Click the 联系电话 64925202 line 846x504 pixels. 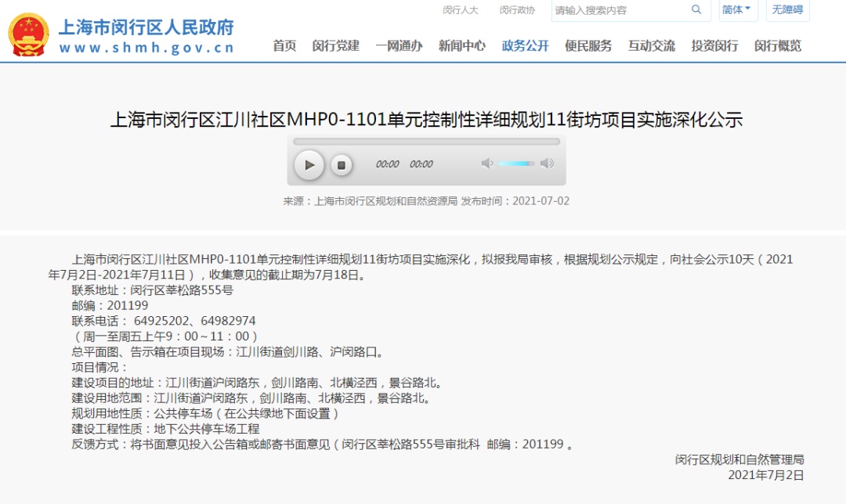pyautogui.click(x=164, y=322)
